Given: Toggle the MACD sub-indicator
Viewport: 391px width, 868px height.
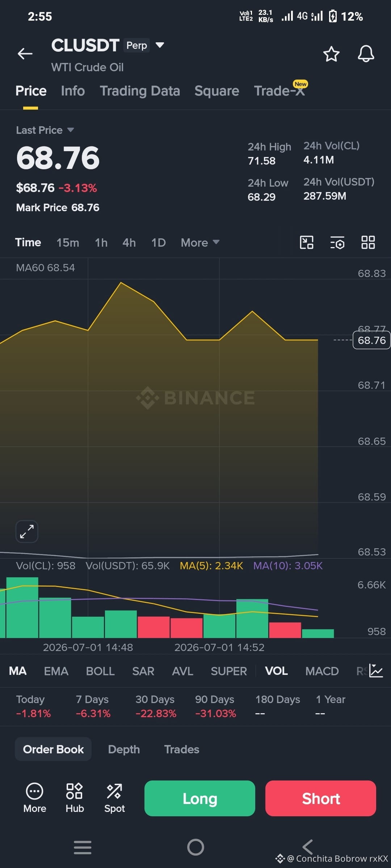Looking at the screenshot, I should click(x=322, y=671).
